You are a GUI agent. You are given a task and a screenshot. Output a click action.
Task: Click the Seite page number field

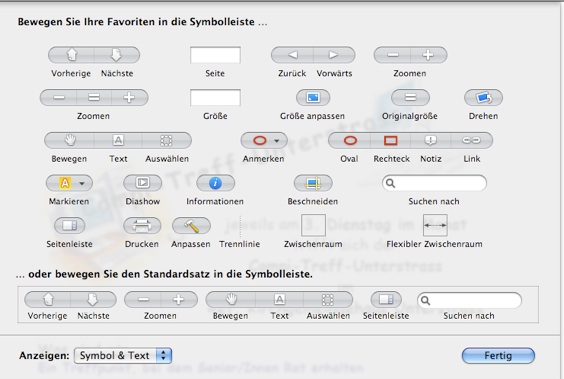(x=215, y=55)
